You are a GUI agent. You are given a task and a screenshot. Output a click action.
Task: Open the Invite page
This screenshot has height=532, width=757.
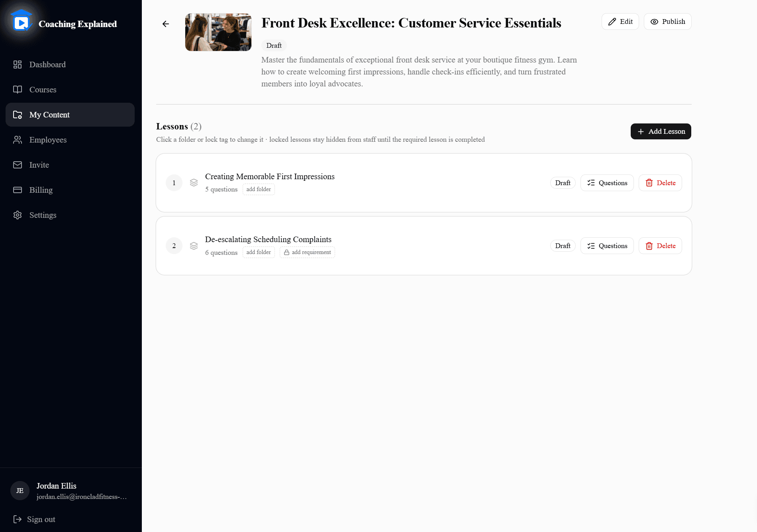click(x=70, y=165)
